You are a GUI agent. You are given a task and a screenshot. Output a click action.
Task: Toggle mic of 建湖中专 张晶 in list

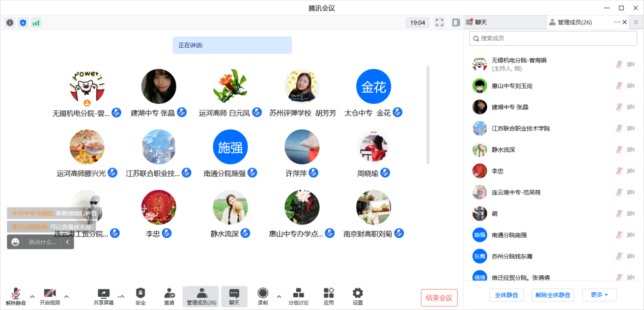coord(619,107)
